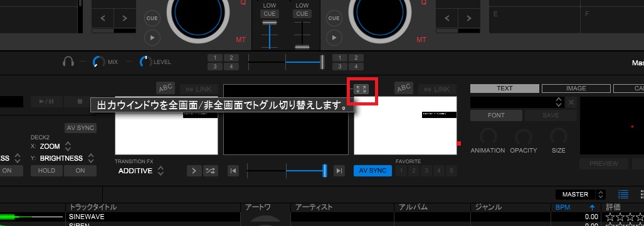Toggle the right LINK button
This screenshot has width=644, height=226.
(x=437, y=89)
